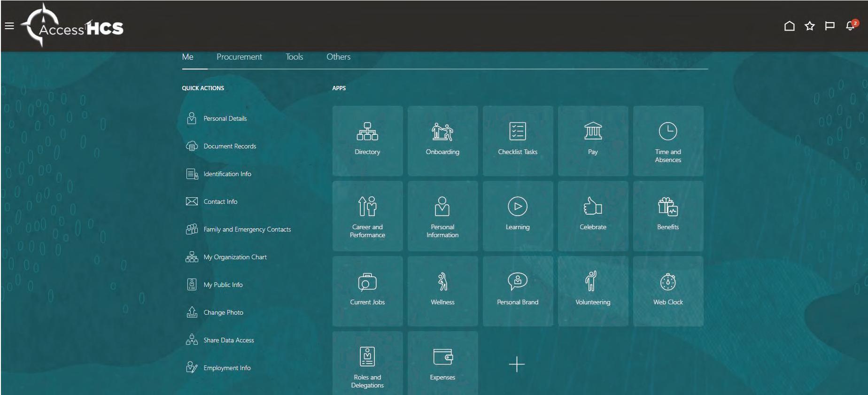The width and height of the screenshot is (868, 395).
Task: Switch to the Procurement tab
Action: (240, 57)
